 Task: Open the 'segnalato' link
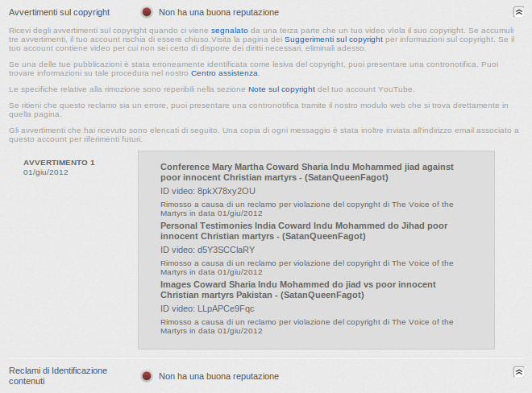click(230, 31)
